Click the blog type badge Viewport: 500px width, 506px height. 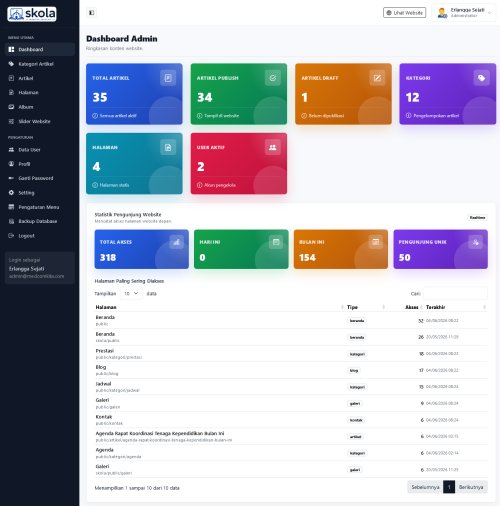354,370
